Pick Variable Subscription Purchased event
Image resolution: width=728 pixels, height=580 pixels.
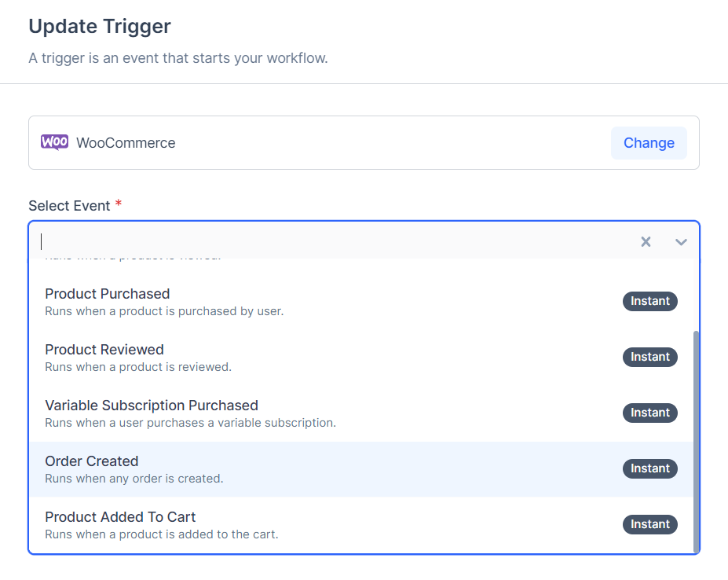tap(360, 413)
